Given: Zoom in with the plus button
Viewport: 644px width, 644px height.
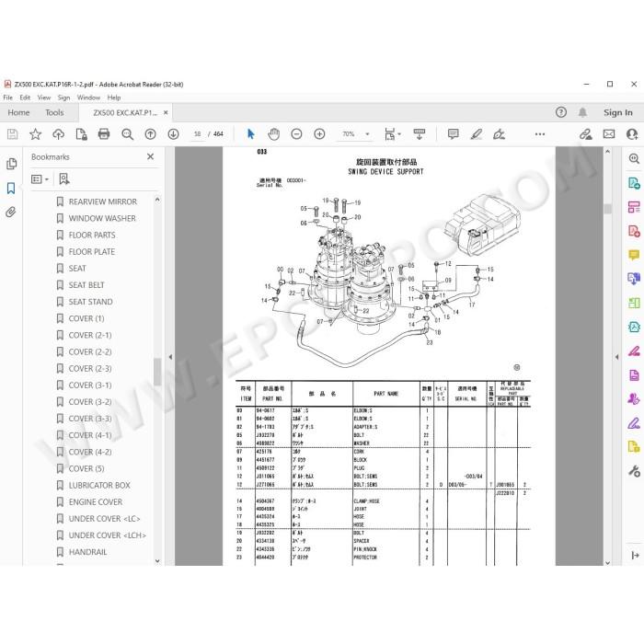Looking at the screenshot, I should click(319, 134).
